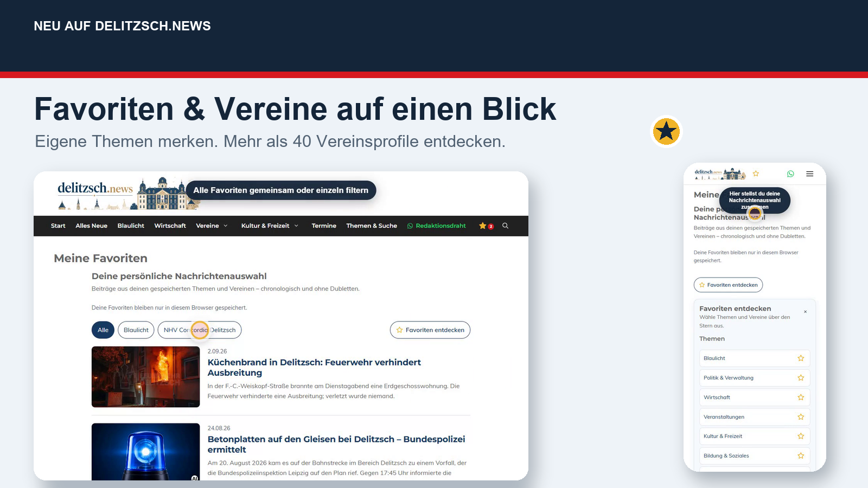
Task: Toggle the star for Veranstaltungen topic
Action: (x=801, y=417)
